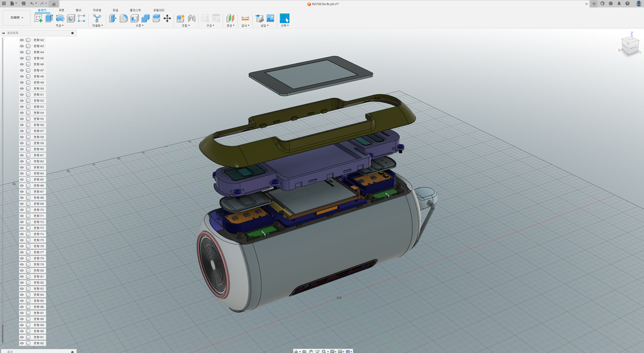The width and height of the screenshot is (644, 353).
Task: Open the data panel grid icon
Action: click(x=4, y=4)
